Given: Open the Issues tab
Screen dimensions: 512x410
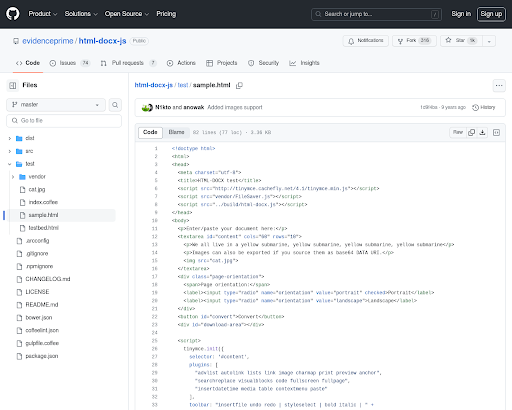Looking at the screenshot, I should [70, 63].
